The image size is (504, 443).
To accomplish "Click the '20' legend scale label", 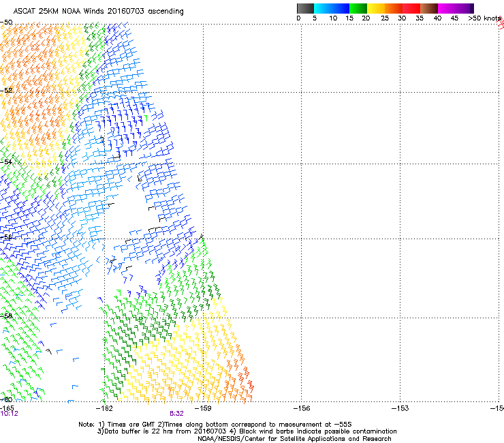I will click(x=366, y=18).
